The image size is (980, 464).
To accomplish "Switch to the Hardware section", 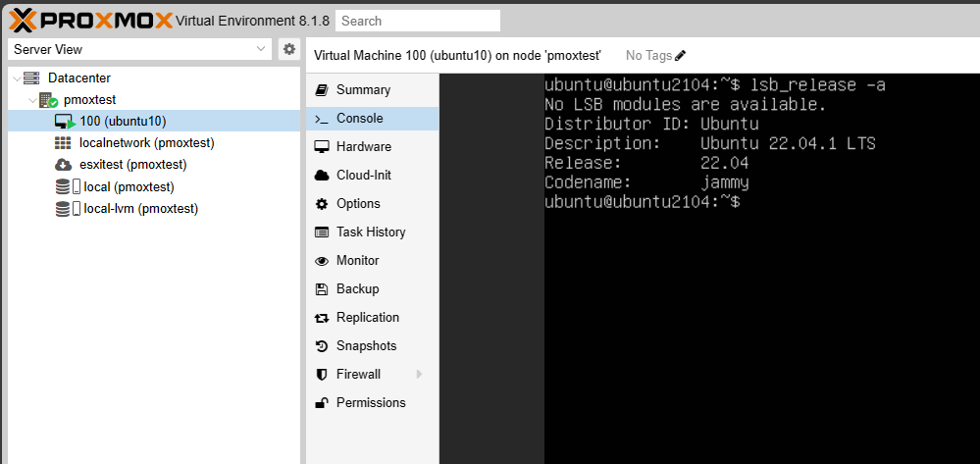I will (x=363, y=147).
